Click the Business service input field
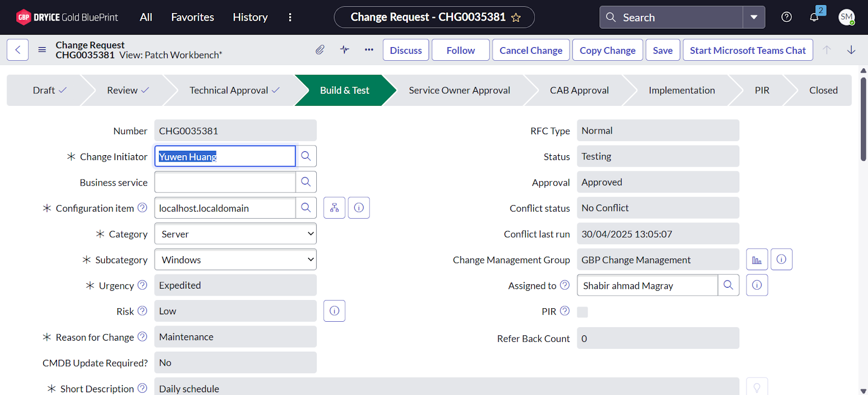Screen dimensions: 868x395 (225, 182)
